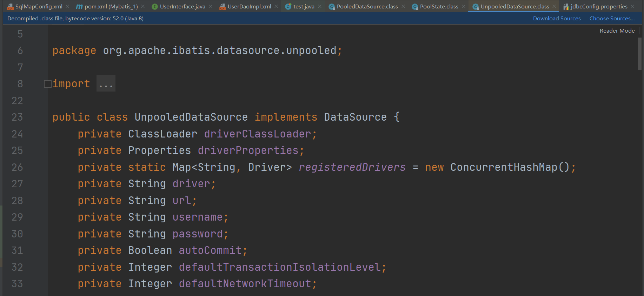Click the PoolState.class tab icon
Viewport: 644px width, 296px height.
415,7
